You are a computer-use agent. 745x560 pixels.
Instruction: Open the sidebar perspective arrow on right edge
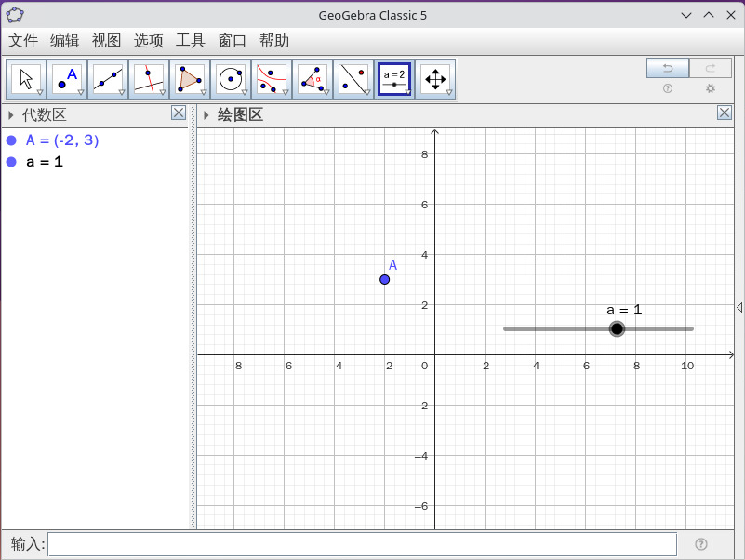tap(739, 308)
